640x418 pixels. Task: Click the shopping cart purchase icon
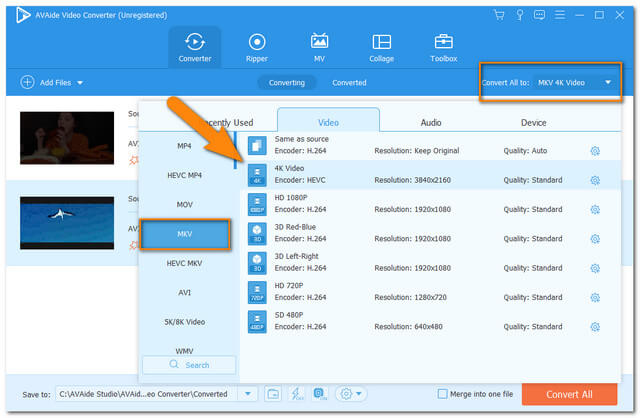(x=499, y=16)
